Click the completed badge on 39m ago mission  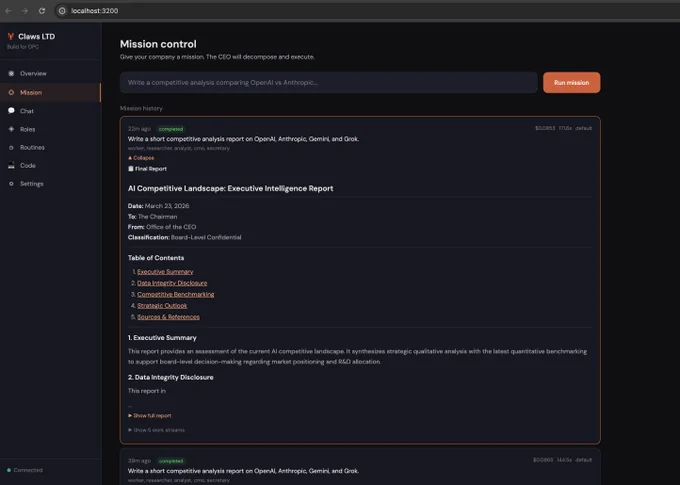[171, 461]
